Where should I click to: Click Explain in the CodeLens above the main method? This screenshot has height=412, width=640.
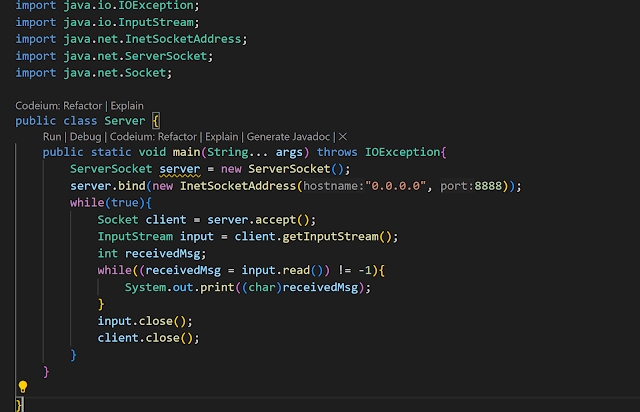pos(222,137)
